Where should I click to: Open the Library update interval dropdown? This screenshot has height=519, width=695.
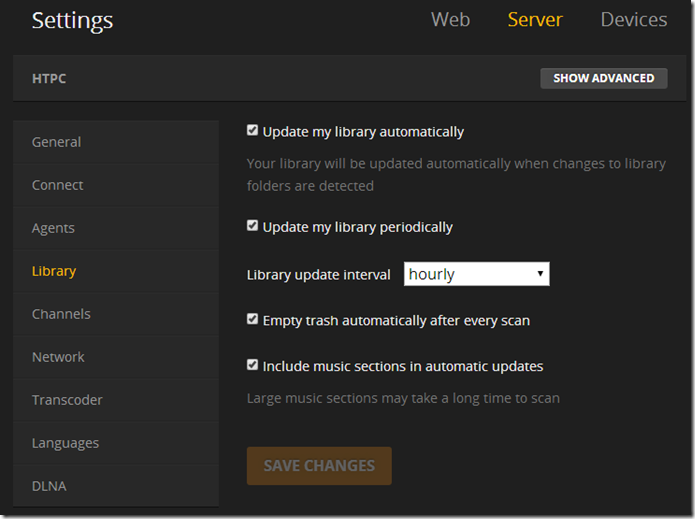tap(476, 274)
